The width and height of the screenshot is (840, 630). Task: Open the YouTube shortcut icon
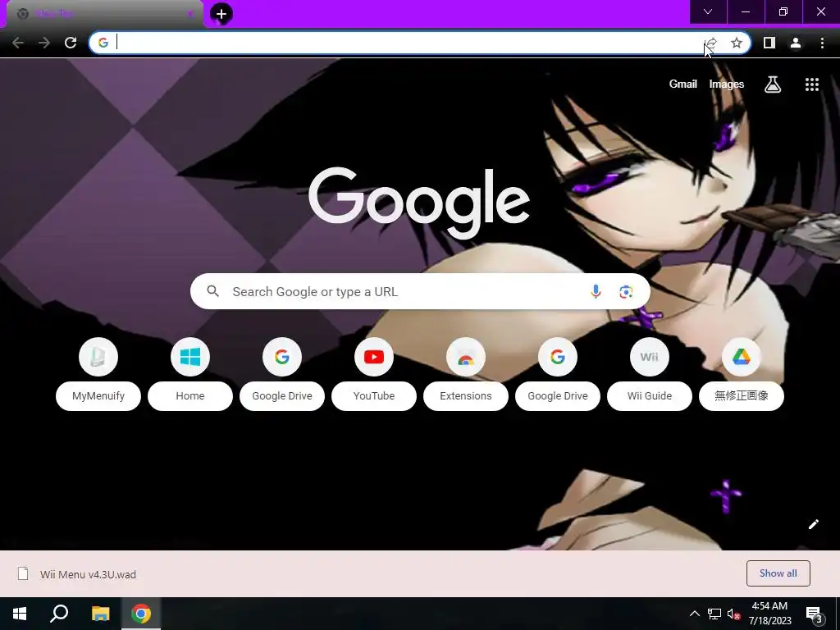pos(374,357)
